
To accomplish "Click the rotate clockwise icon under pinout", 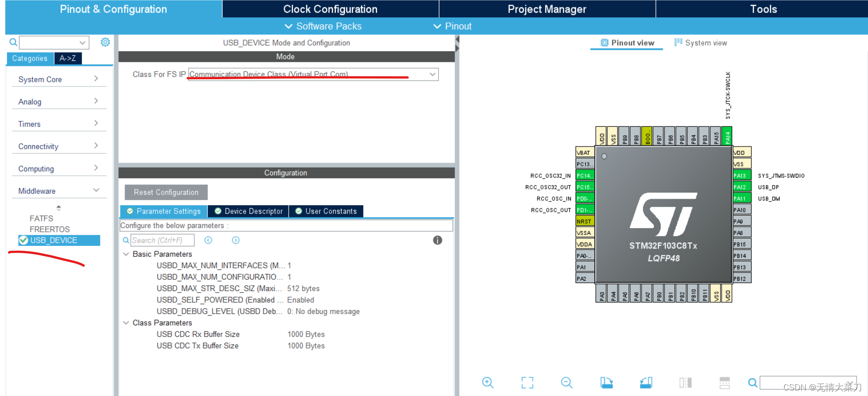I will pyautogui.click(x=606, y=383).
